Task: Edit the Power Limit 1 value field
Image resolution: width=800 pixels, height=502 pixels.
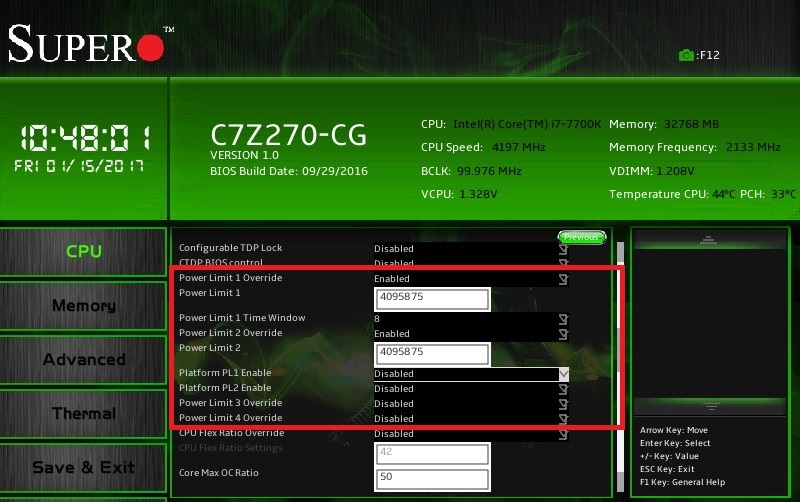Action: tap(432, 299)
